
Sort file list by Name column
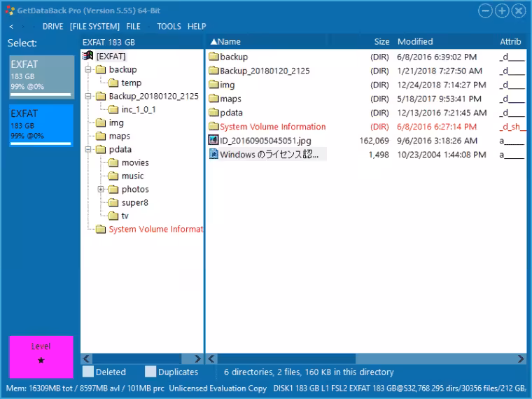coord(225,42)
